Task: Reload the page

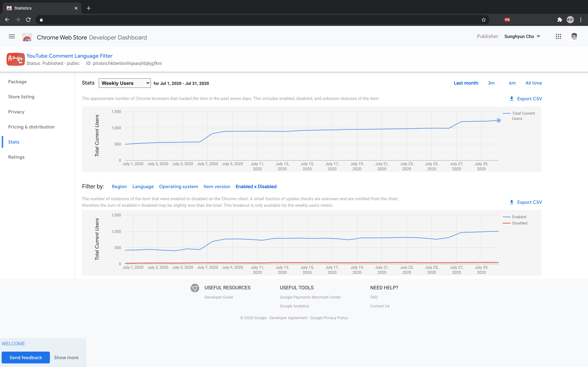Action: (x=28, y=20)
